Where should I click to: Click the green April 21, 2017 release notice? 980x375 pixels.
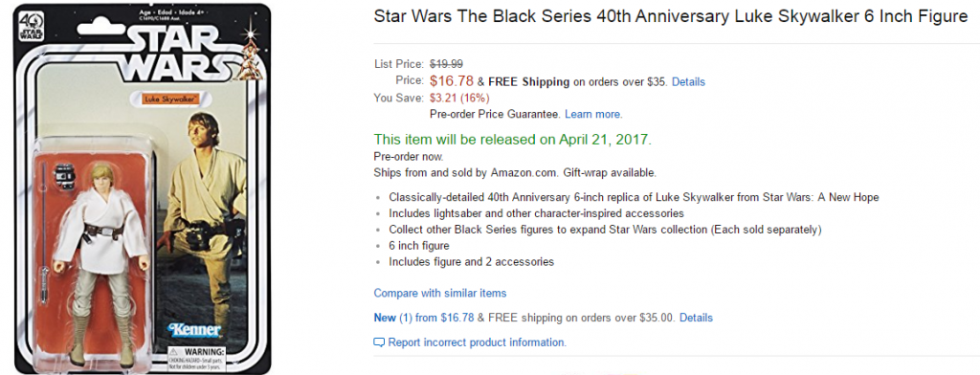[513, 140]
